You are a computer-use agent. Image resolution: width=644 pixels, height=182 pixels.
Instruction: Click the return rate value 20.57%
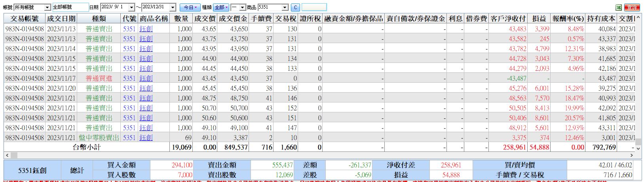coord(574,118)
